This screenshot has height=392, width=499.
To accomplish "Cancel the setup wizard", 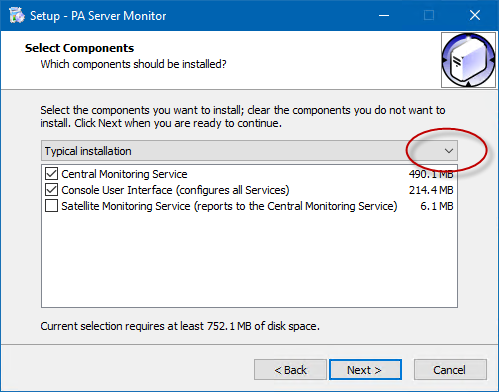I will tap(450, 370).
